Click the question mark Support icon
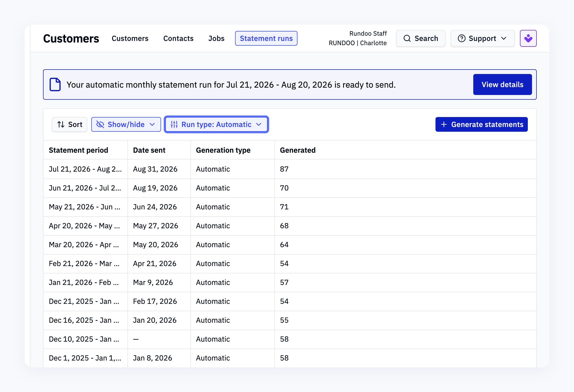574x392 pixels. click(x=461, y=38)
